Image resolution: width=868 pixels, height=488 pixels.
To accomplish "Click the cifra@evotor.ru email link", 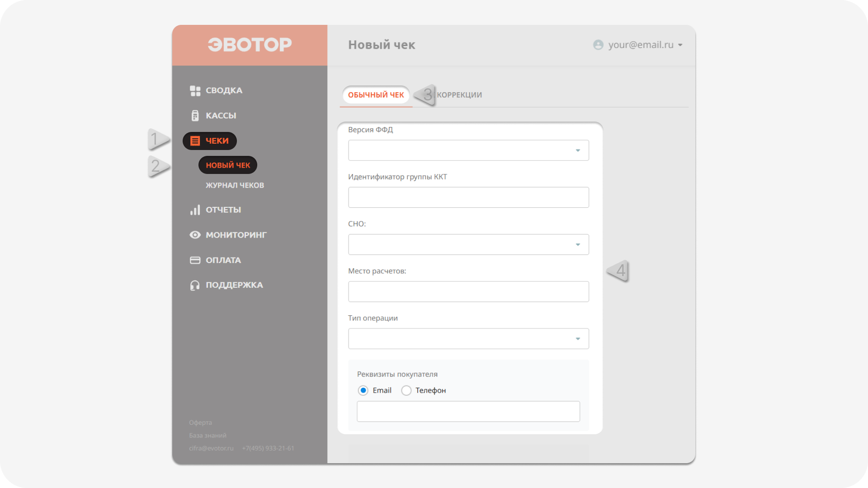I will 211,448.
